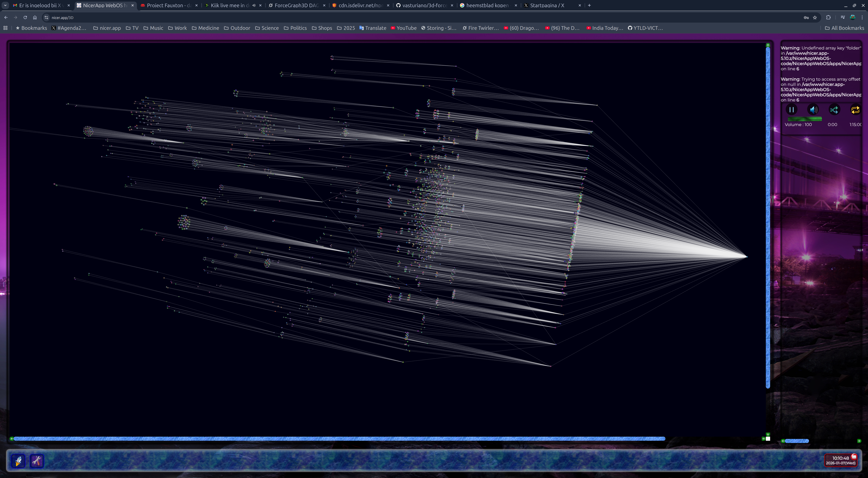Click the green volume bar

click(805, 119)
